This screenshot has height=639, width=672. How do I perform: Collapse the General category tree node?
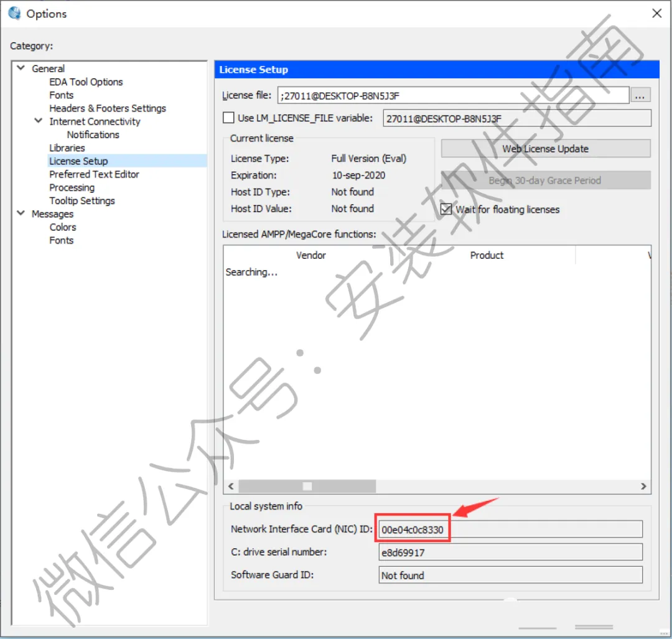click(21, 68)
